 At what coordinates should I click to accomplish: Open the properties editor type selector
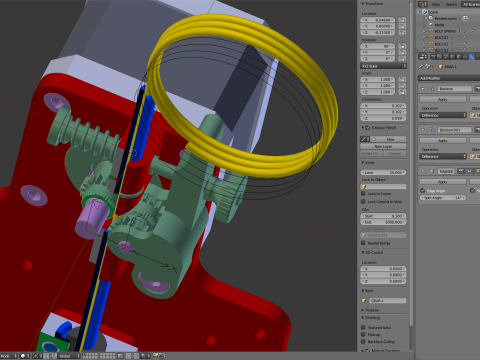pos(423,57)
